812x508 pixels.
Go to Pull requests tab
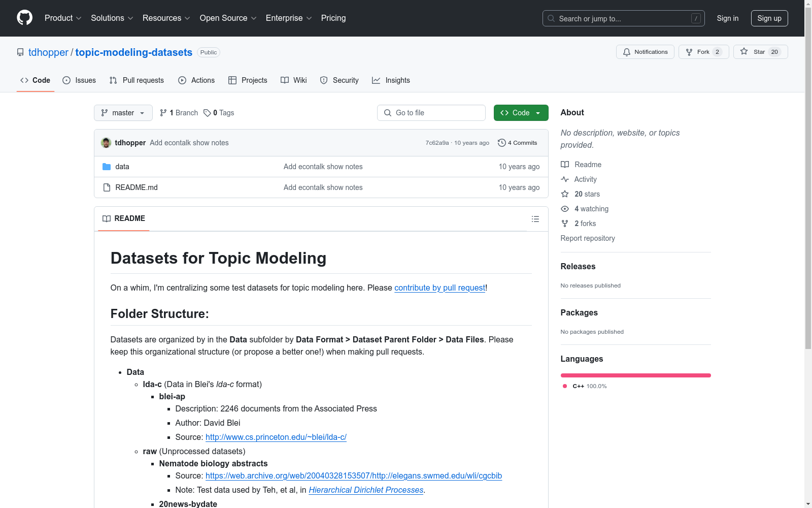pos(137,80)
